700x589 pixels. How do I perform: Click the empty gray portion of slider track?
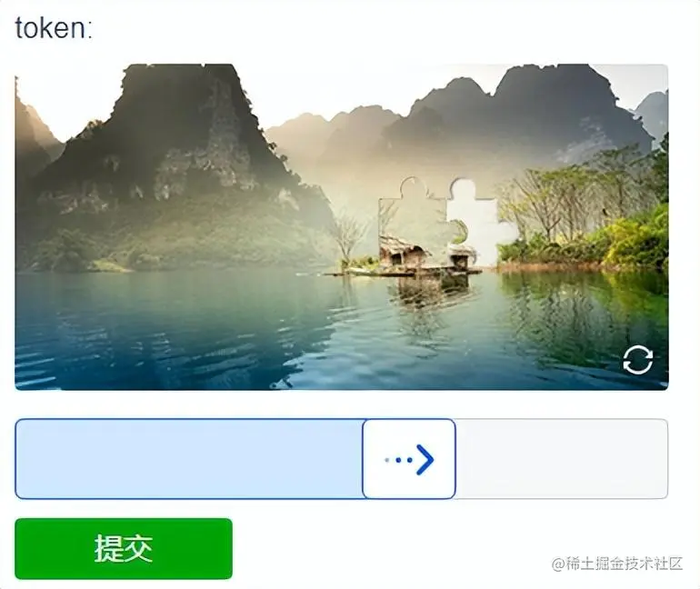tap(562, 459)
